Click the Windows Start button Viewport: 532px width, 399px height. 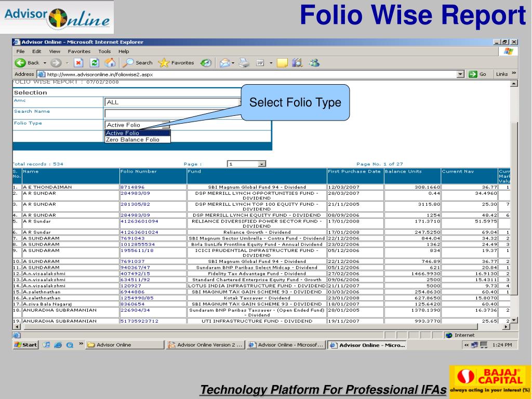tap(25, 345)
